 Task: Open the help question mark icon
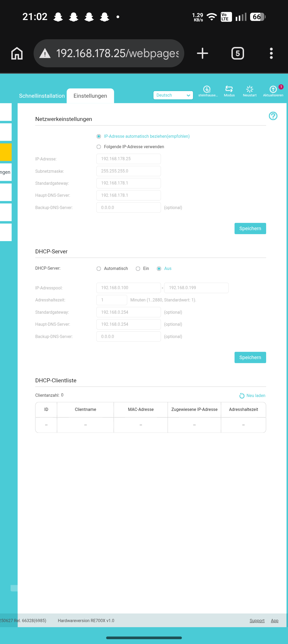[x=273, y=116]
